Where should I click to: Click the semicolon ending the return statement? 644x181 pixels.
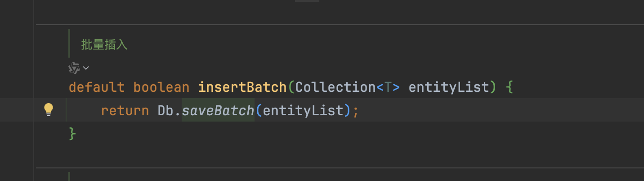point(356,110)
